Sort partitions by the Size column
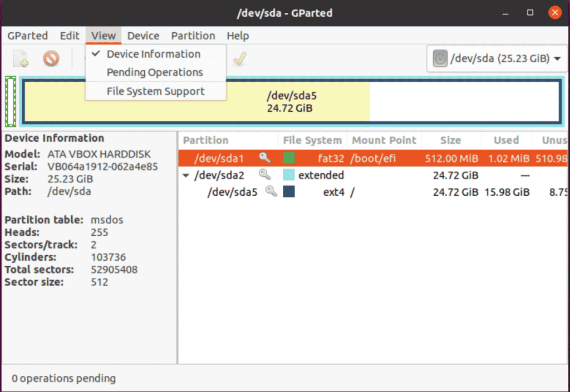570x392 pixels. coord(451,140)
